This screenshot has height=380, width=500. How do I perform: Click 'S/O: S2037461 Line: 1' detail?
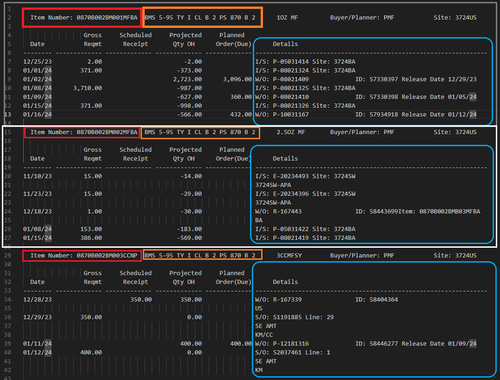coord(293,353)
